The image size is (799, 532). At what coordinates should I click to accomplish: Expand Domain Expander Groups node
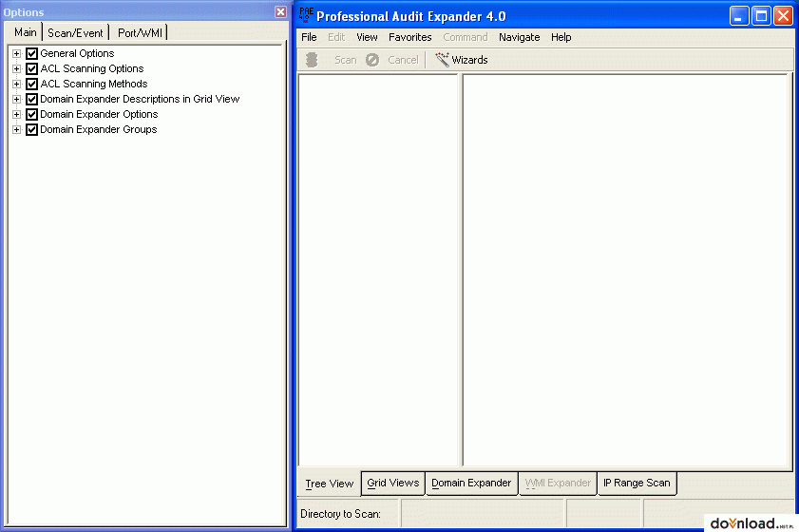[x=17, y=130]
